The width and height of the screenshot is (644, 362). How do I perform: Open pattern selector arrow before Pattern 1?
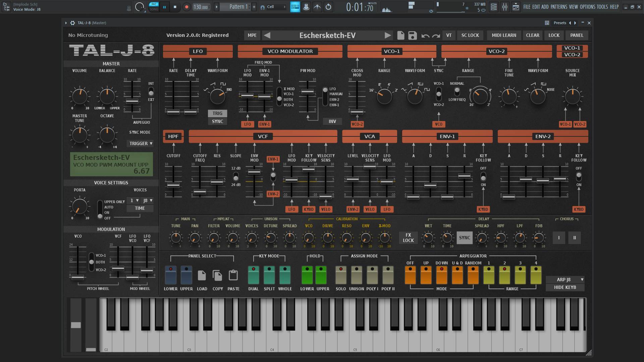pos(216,7)
